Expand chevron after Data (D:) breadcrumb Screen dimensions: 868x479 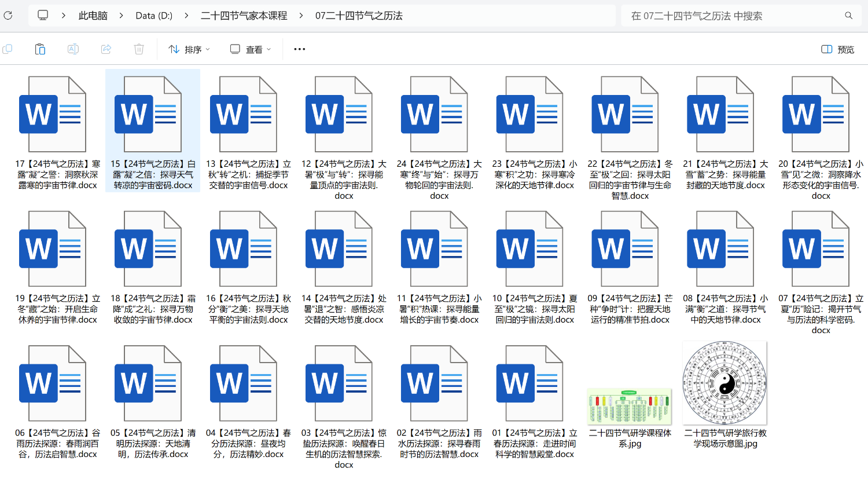186,16
